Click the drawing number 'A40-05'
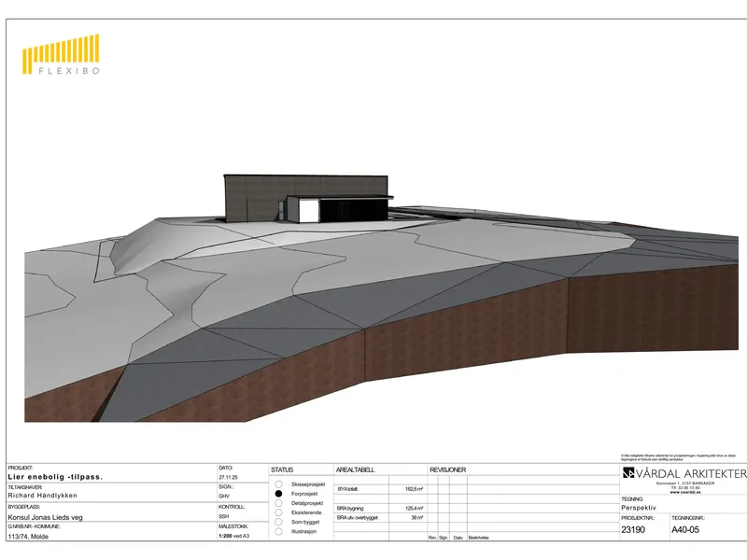This screenshot has height=560, width=747. (x=685, y=529)
